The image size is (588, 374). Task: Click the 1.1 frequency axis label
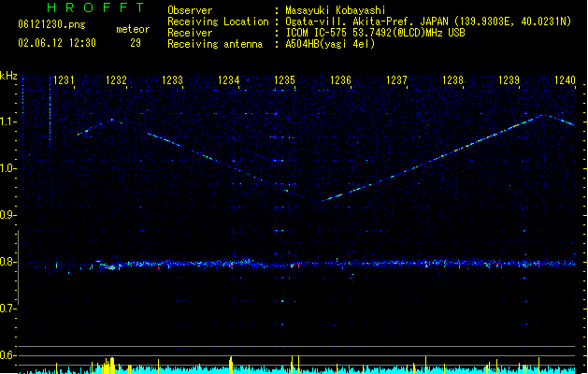(7, 122)
